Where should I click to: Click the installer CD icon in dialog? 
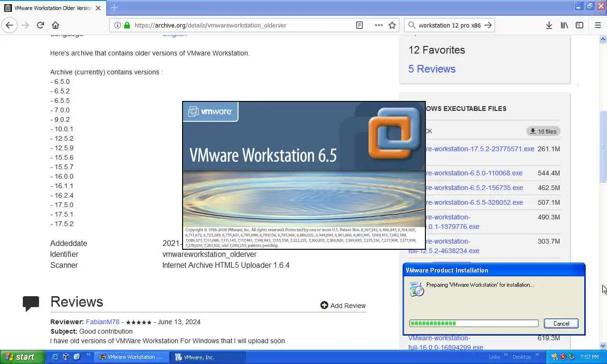416,289
